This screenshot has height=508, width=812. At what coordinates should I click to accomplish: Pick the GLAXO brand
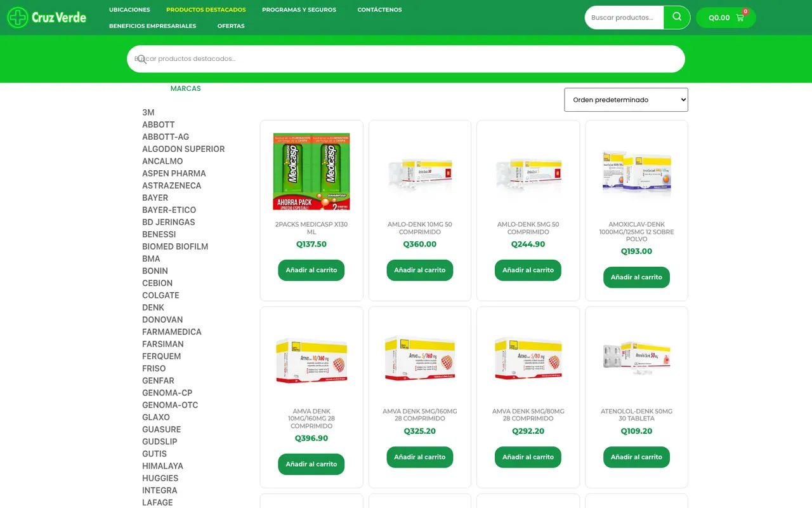pos(156,417)
